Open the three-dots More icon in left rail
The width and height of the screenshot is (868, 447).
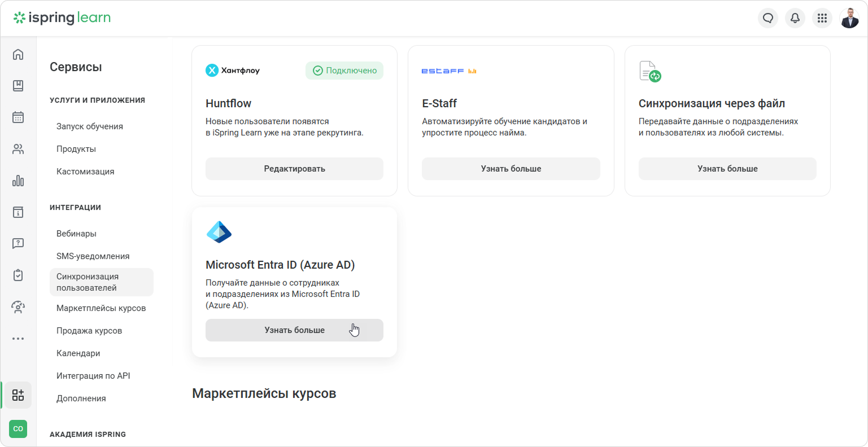[x=18, y=339]
